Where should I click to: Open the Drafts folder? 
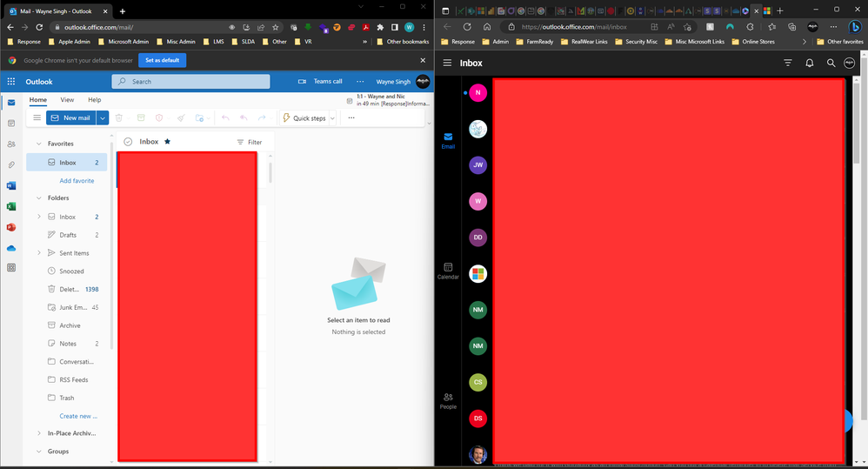(67, 235)
